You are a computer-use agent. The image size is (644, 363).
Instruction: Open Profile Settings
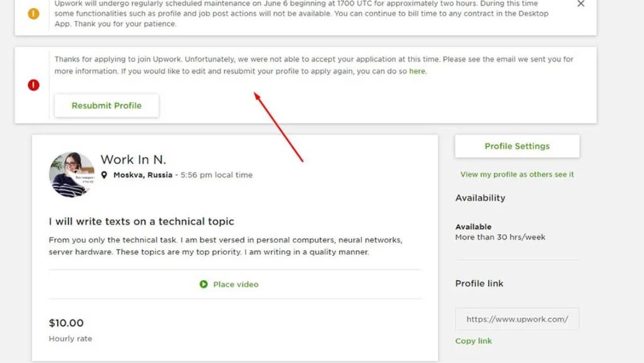517,146
